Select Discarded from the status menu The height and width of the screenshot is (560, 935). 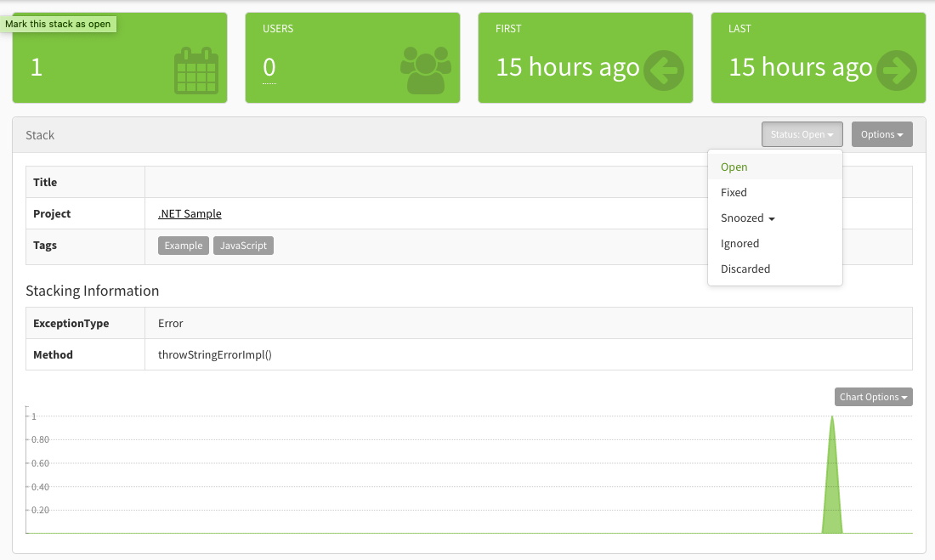[745, 269]
